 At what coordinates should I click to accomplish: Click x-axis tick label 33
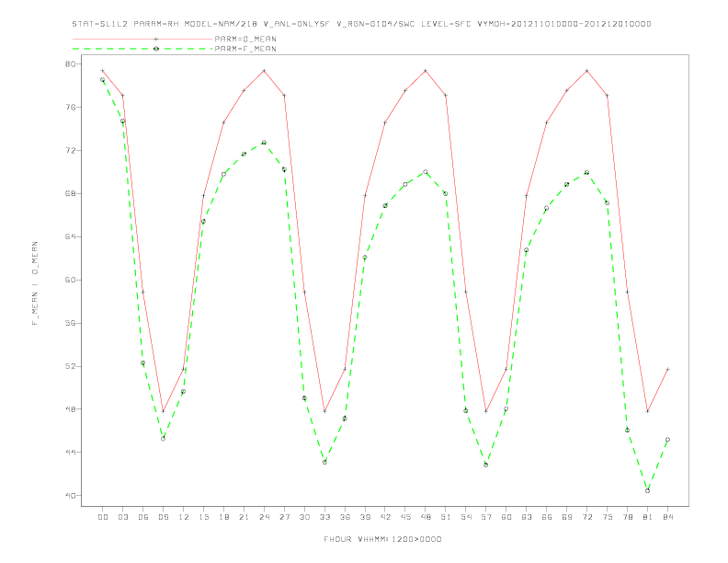pyautogui.click(x=324, y=517)
